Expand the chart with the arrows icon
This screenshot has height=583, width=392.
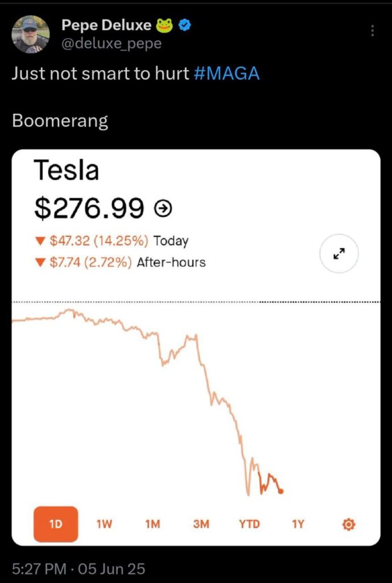coord(339,253)
